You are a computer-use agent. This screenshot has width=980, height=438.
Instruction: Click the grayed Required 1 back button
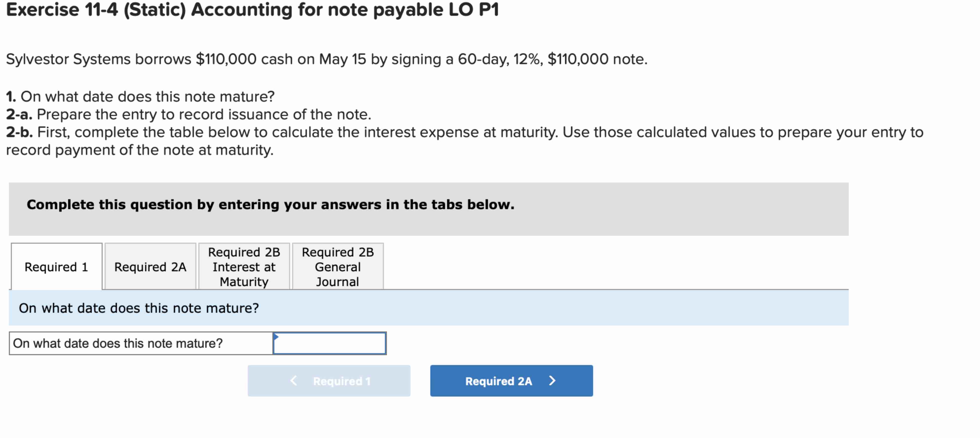(329, 381)
